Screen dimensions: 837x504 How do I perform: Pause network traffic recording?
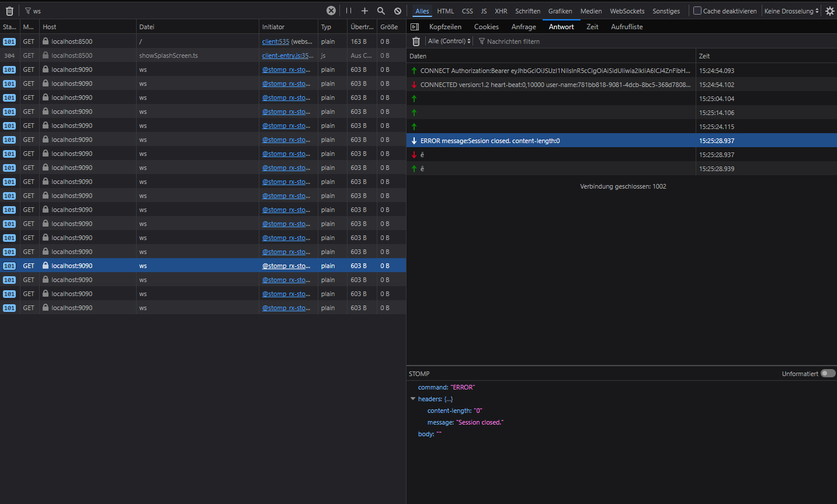349,11
